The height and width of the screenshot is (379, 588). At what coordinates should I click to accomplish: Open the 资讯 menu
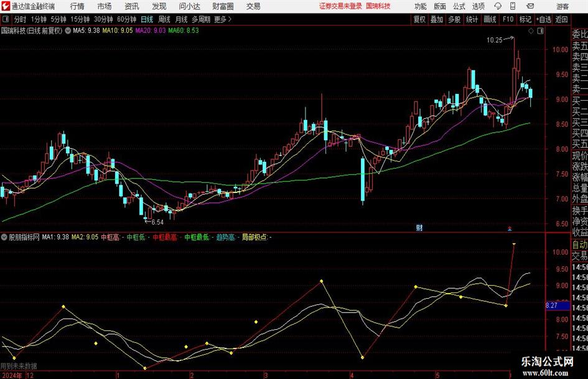(132, 6)
